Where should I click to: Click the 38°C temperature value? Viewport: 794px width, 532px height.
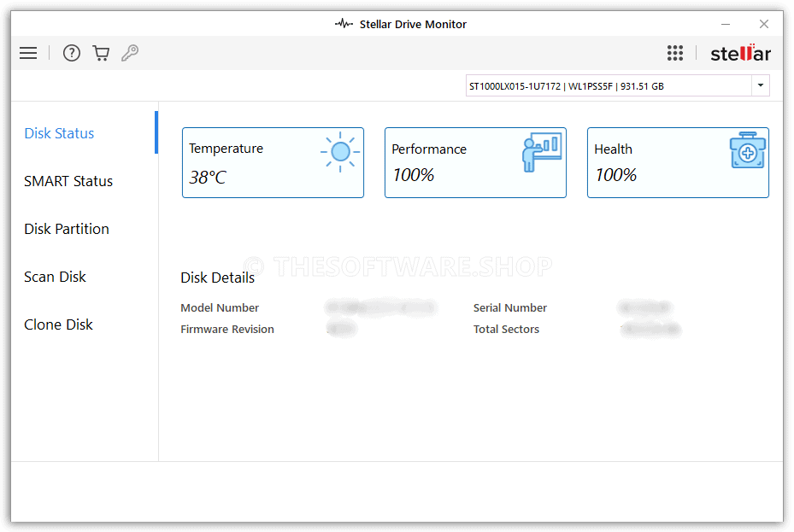[x=208, y=178]
